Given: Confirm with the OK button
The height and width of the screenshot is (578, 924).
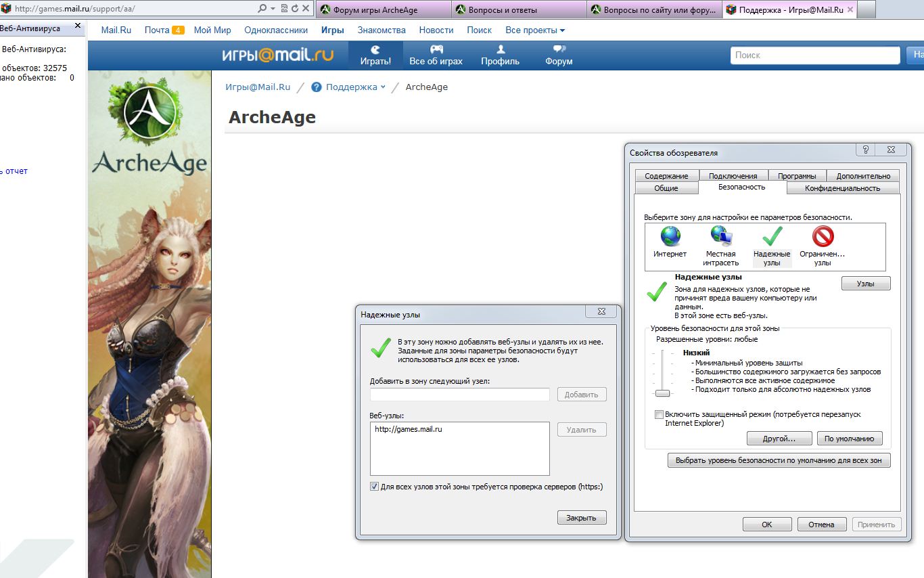Looking at the screenshot, I should [x=767, y=525].
